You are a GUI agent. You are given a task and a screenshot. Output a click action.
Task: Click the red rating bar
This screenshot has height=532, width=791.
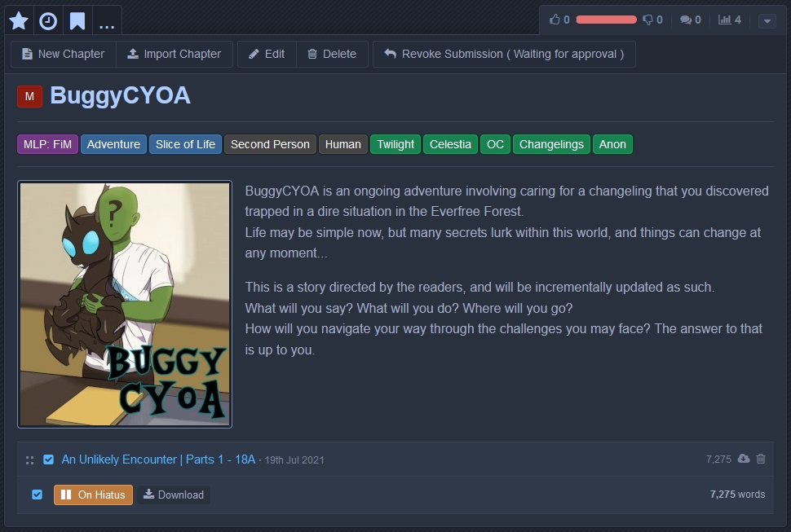click(606, 20)
